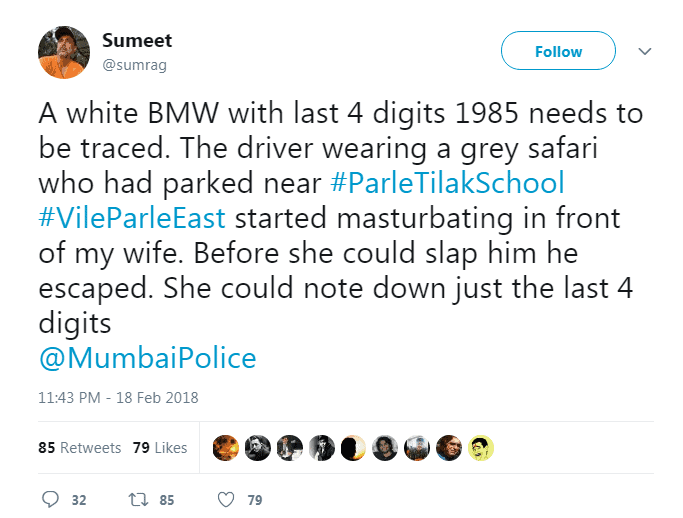Viewport: 683px width, 518px height.
Task: Click the reply count 32
Action: (79, 500)
